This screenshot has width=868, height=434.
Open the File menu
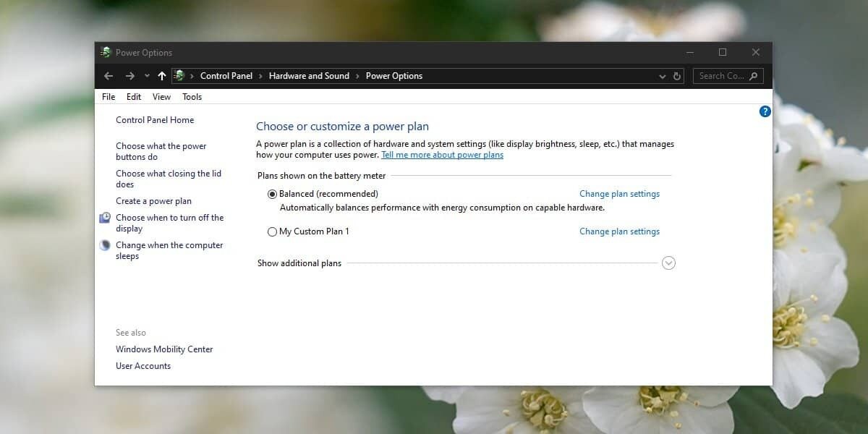pos(109,97)
